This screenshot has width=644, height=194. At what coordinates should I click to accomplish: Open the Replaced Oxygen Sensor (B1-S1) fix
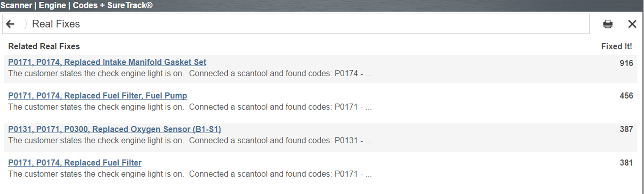[115, 129]
